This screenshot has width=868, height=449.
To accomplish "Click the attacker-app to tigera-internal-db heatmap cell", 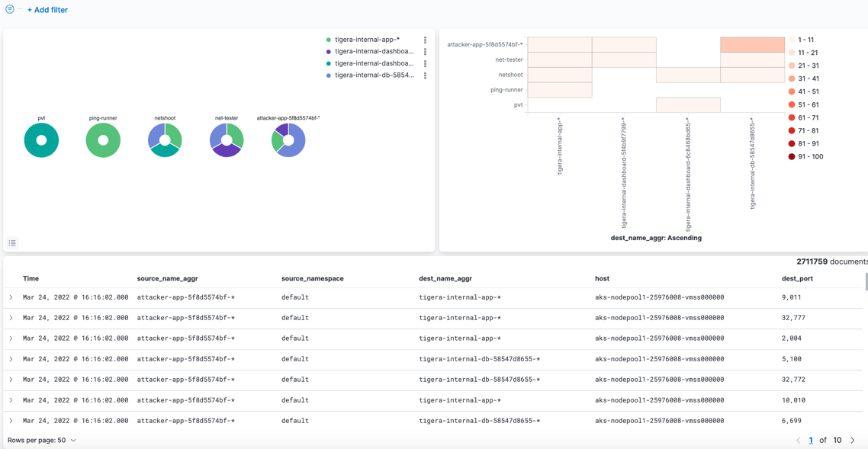I will point(752,45).
